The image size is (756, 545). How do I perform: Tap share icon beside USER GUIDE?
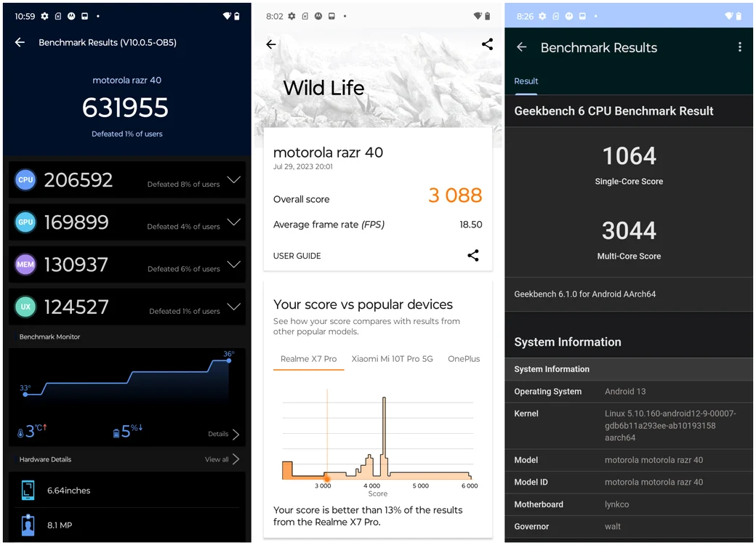(x=473, y=255)
